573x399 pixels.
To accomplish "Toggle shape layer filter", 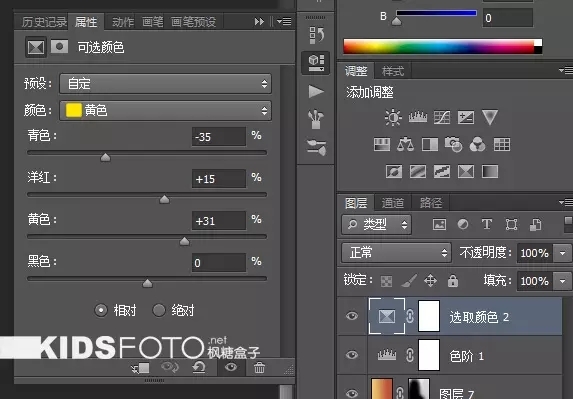I will pyautogui.click(x=511, y=224).
